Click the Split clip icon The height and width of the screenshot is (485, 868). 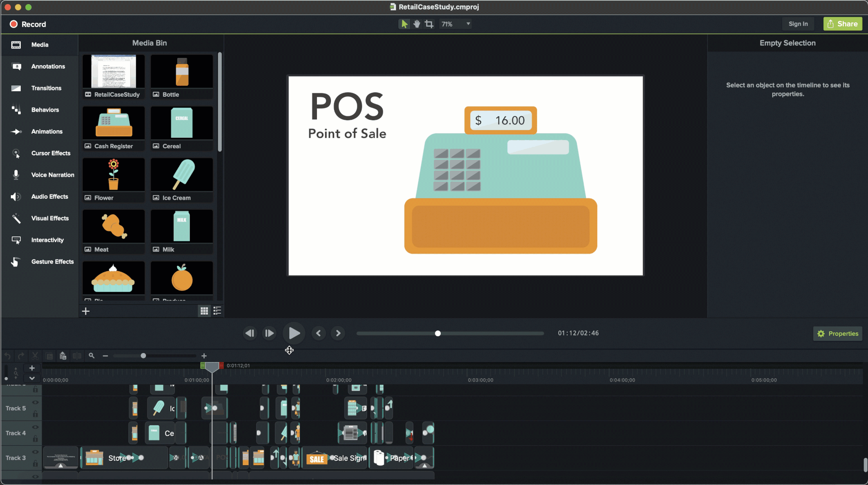(x=77, y=356)
